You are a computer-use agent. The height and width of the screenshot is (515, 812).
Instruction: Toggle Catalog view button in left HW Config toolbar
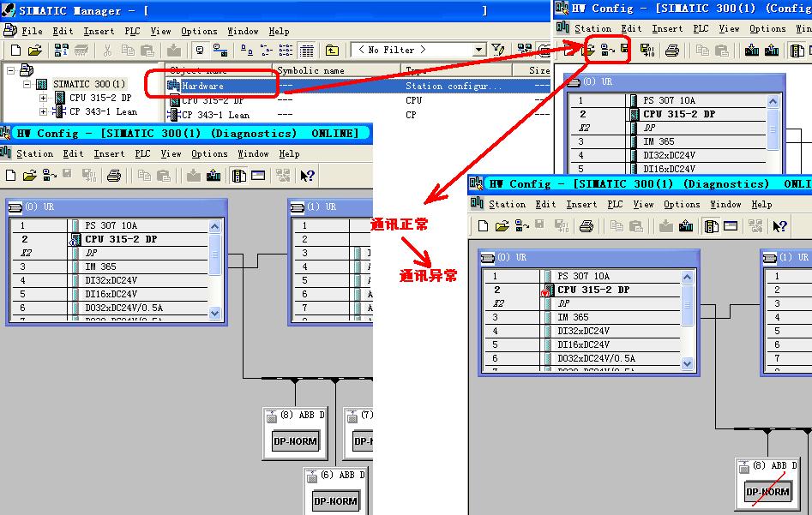click(x=239, y=176)
